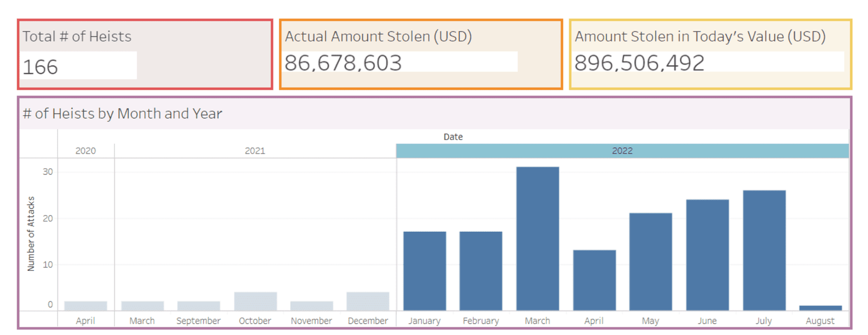Select the May 2022 bar
Viewport: 868px width, 335px height.
click(650, 262)
